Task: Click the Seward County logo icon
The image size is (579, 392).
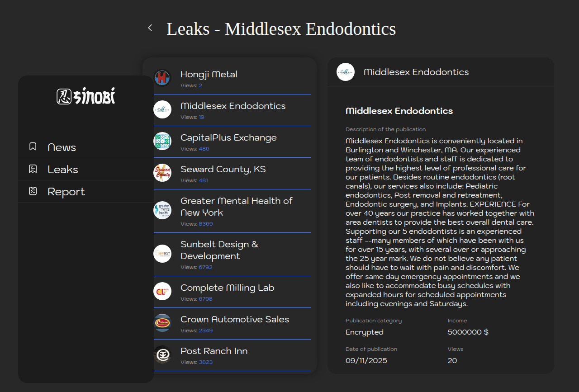Action: pyautogui.click(x=162, y=173)
